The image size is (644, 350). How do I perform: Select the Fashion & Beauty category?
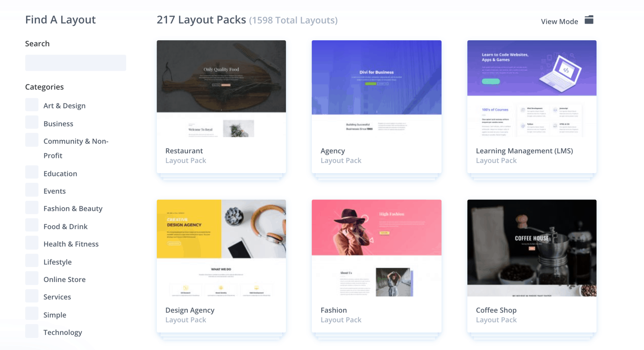[73, 208]
